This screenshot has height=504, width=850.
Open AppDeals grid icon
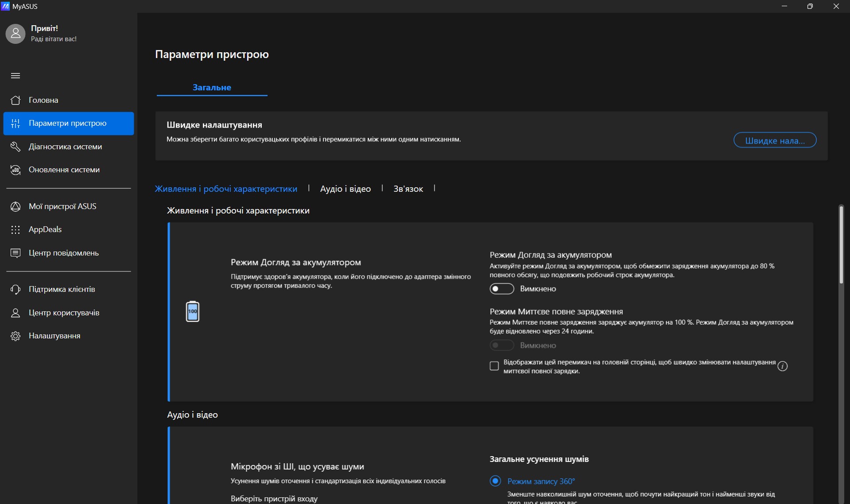(16, 229)
